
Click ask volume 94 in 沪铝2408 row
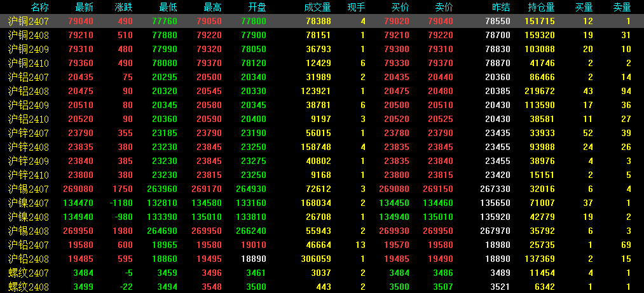pos(626,91)
